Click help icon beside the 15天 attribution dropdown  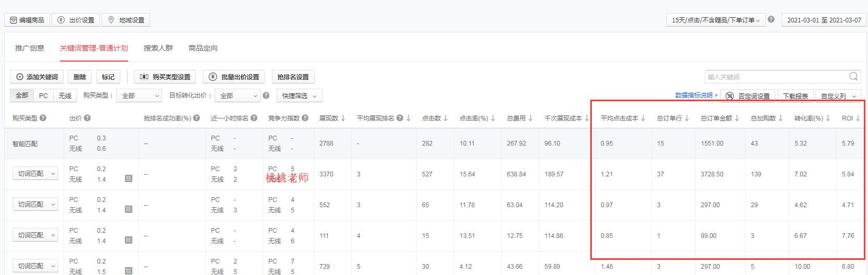click(771, 19)
